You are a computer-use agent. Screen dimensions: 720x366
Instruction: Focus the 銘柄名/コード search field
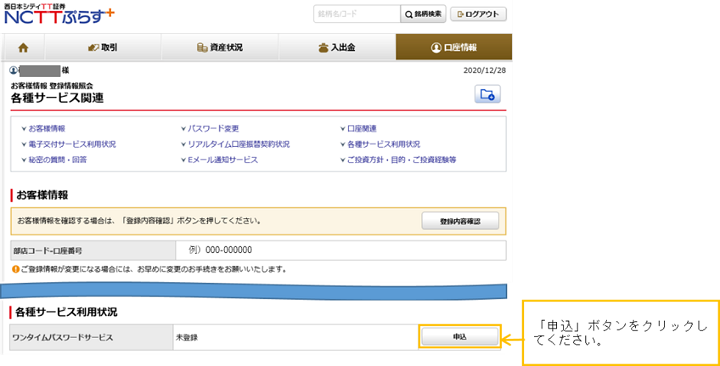pyautogui.click(x=357, y=14)
